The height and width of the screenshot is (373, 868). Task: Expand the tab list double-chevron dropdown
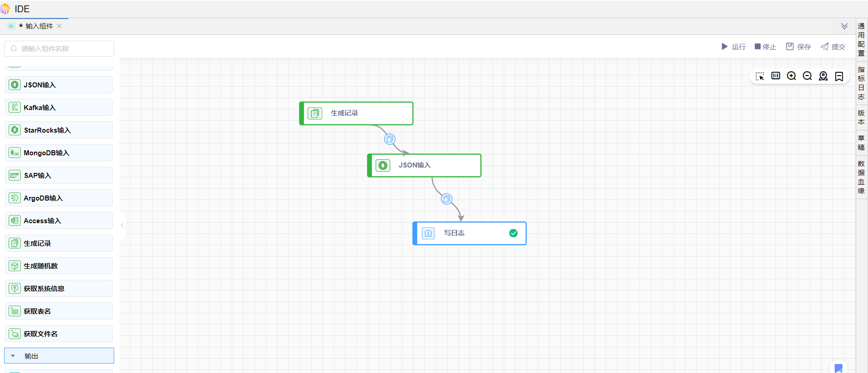coord(844,26)
